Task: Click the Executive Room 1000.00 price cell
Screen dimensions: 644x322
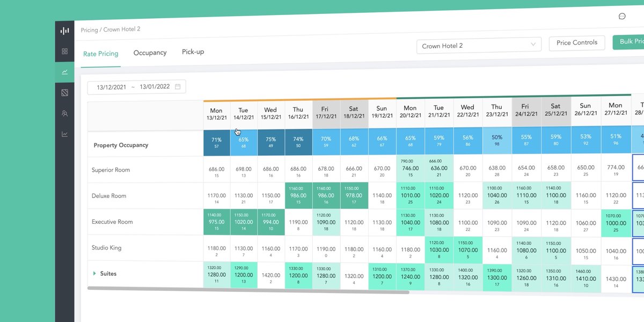Action: [616, 223]
